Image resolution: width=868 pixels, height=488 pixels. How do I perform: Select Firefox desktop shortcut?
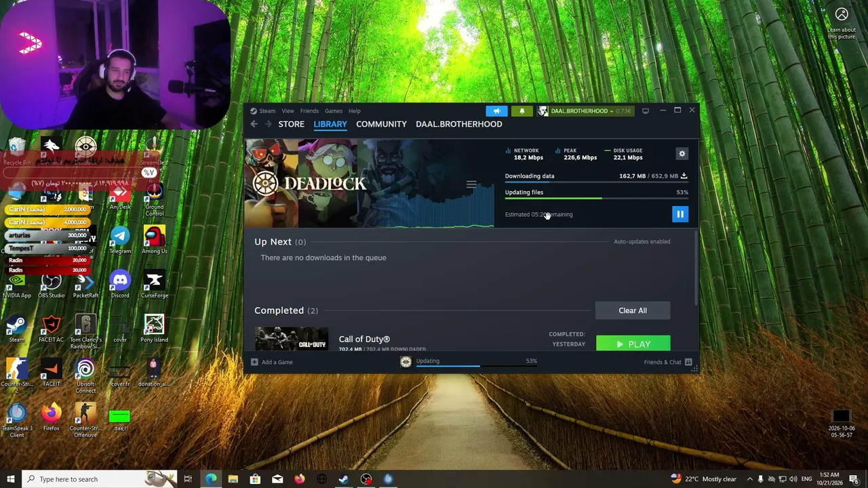pyautogui.click(x=51, y=418)
